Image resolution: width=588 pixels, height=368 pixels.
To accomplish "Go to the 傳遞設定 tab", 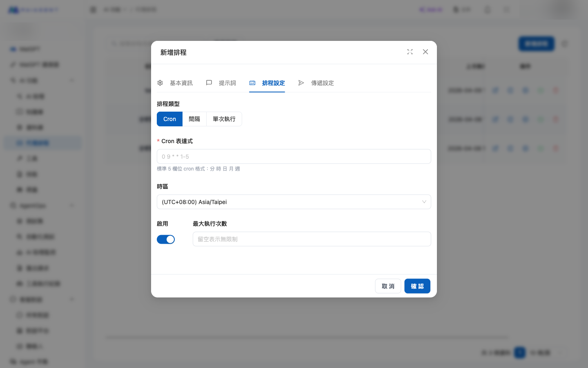I will pyautogui.click(x=316, y=83).
